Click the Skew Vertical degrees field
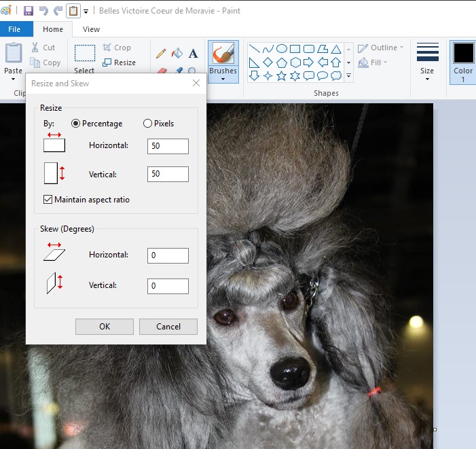This screenshot has width=476, height=449. 168,286
